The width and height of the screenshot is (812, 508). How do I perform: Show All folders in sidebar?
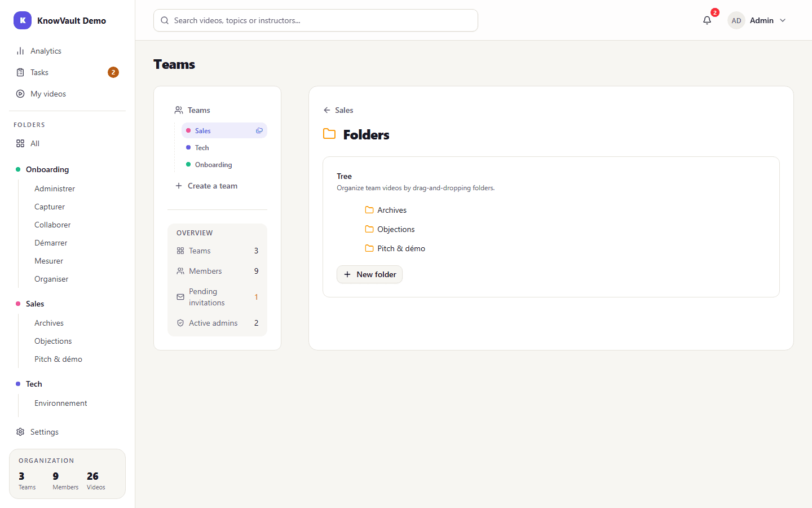pos(68,143)
